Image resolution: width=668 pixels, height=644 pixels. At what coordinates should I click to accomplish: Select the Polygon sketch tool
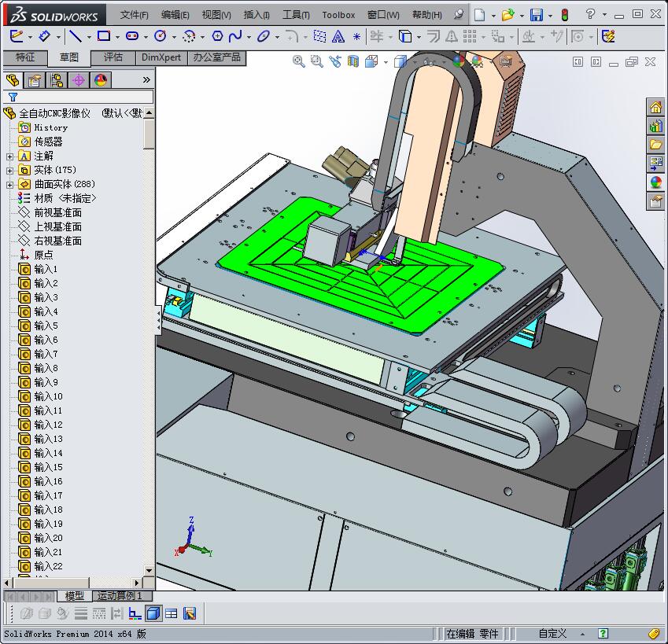(217, 36)
